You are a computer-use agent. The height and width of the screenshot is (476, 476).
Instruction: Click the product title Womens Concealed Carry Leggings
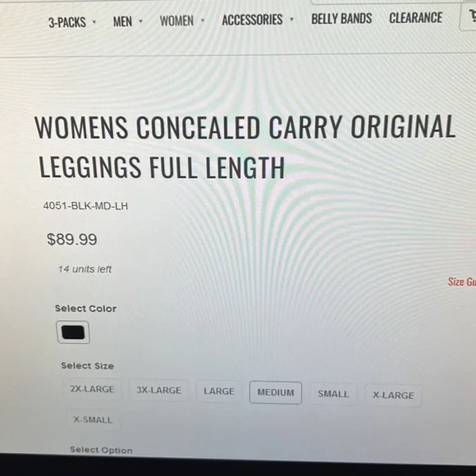[x=245, y=147]
